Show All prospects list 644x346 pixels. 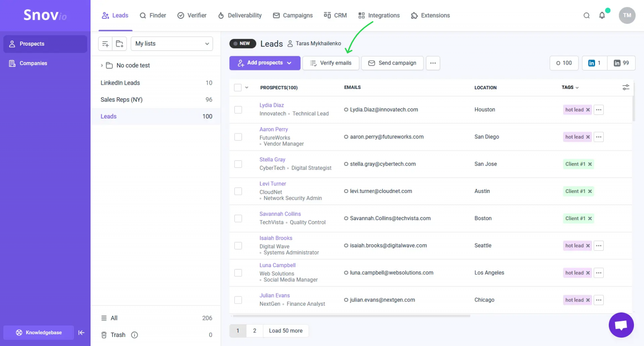coord(156,318)
